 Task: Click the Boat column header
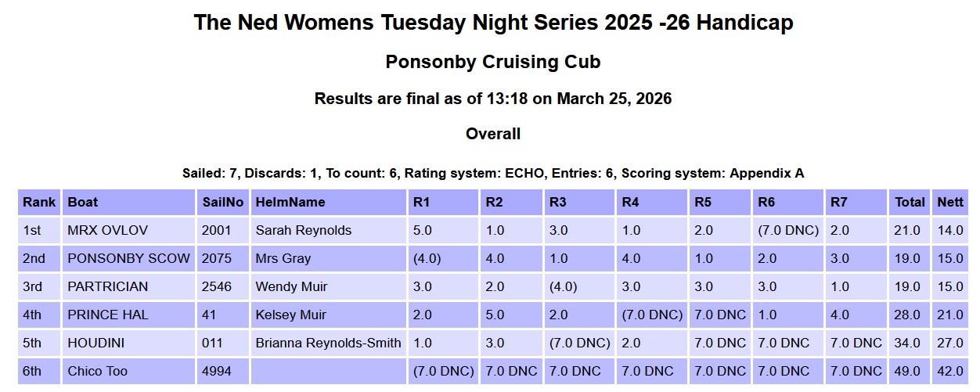coord(83,202)
